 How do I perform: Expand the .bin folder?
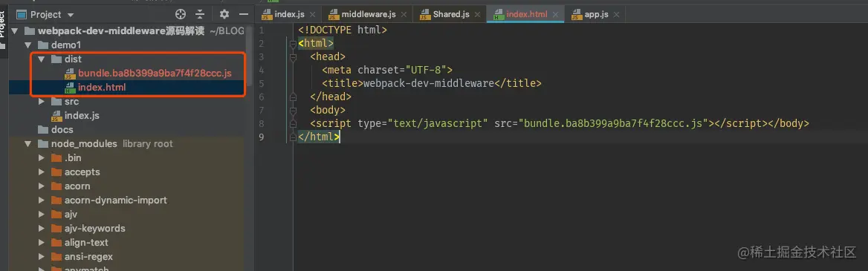(x=42, y=158)
